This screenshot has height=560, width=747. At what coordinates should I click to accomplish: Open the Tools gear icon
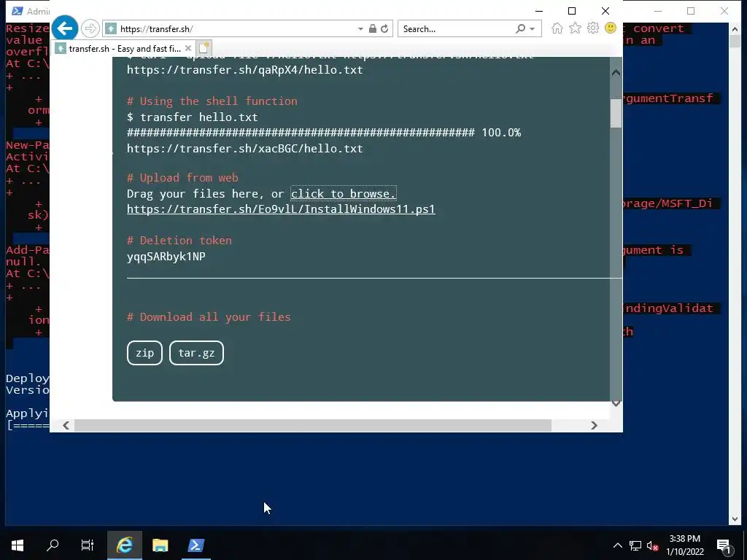point(592,28)
